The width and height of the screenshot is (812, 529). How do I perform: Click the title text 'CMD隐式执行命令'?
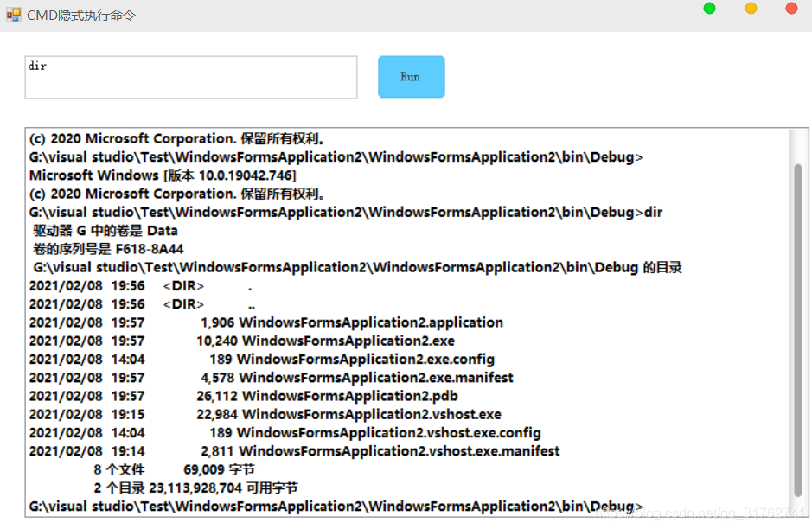[81, 16]
